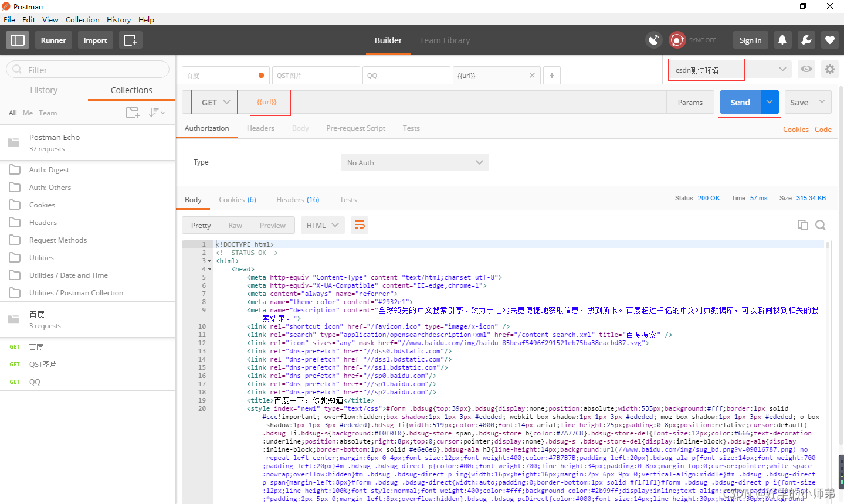
Task: Switch to the History sidebar tab
Action: pos(44,90)
